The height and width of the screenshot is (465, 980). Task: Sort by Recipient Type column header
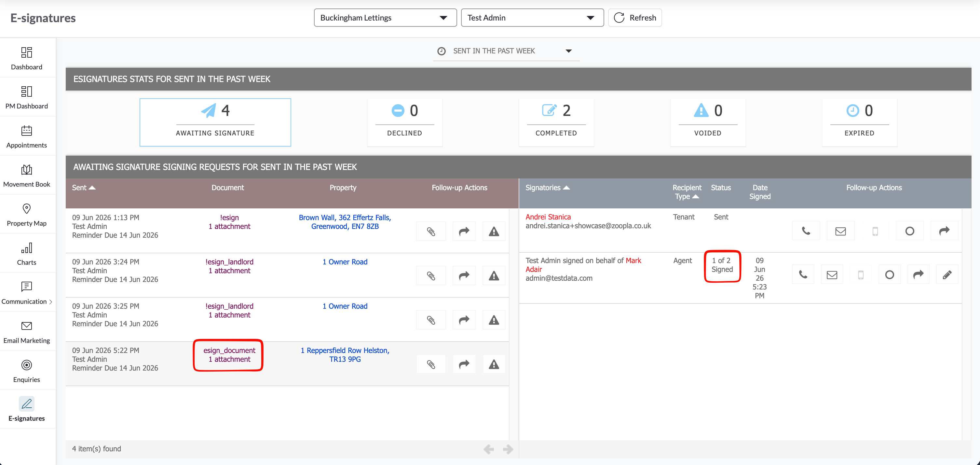(x=687, y=192)
